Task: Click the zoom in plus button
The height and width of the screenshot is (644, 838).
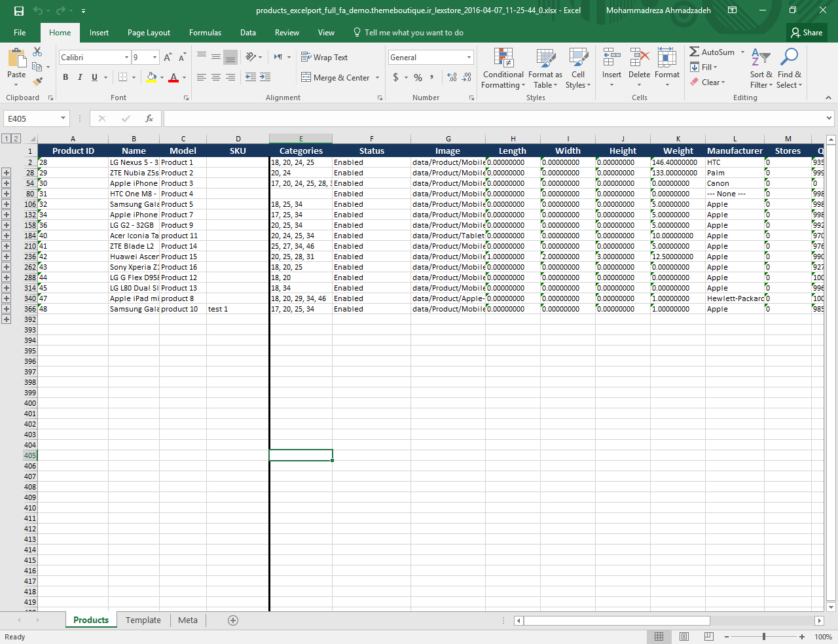Action: pos(802,637)
